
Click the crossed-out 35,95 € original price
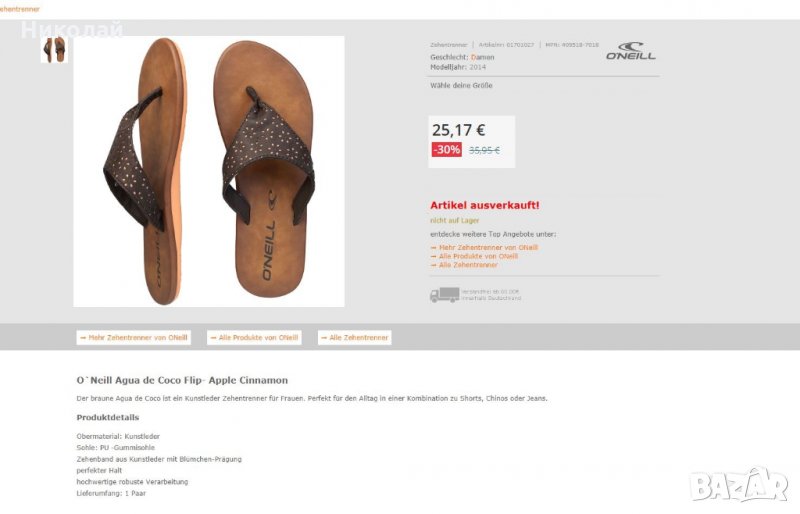pyautogui.click(x=484, y=150)
